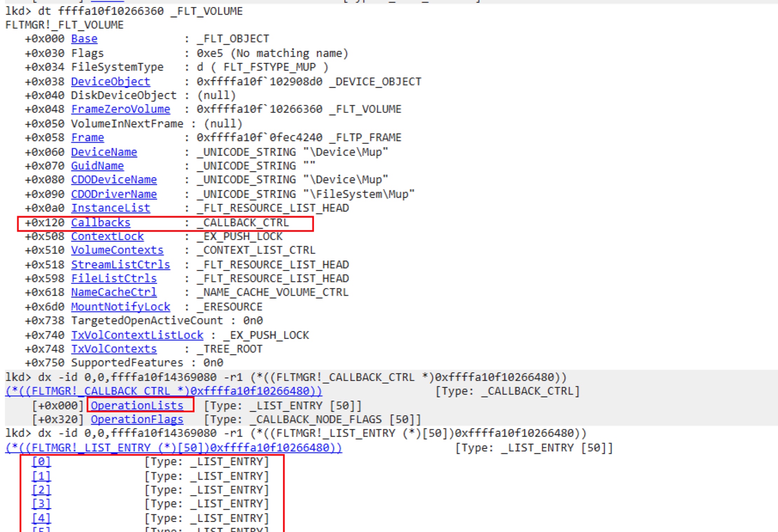Open the CDODriverName link
Image resolution: width=778 pixels, height=532 pixels.
pyautogui.click(x=114, y=194)
